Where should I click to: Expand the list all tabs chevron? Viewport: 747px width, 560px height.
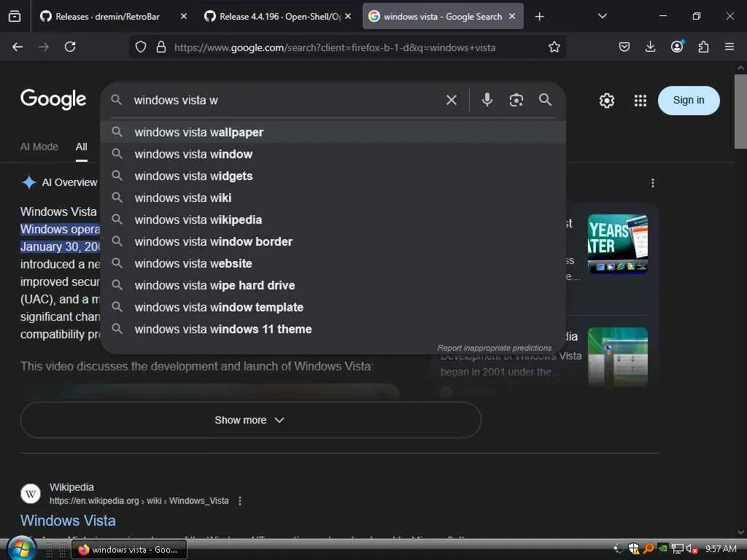[x=602, y=16]
